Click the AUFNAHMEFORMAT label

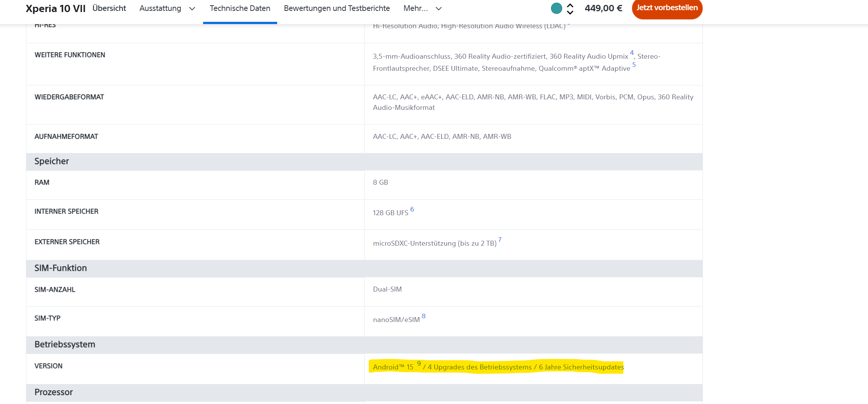point(66,137)
